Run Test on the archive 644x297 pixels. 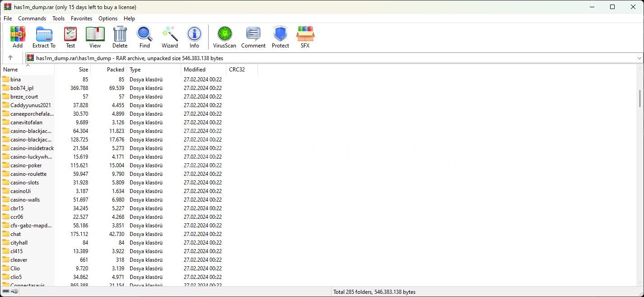click(70, 37)
